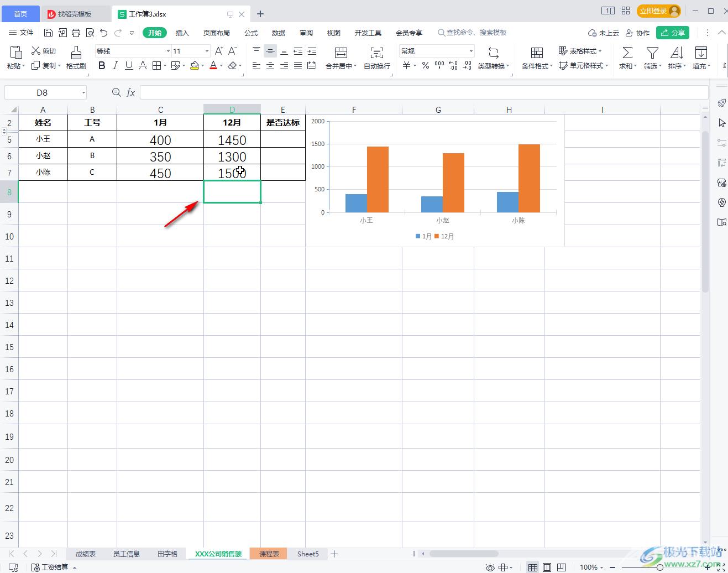Click the thousands separator icon
728x573 pixels.
click(x=439, y=65)
